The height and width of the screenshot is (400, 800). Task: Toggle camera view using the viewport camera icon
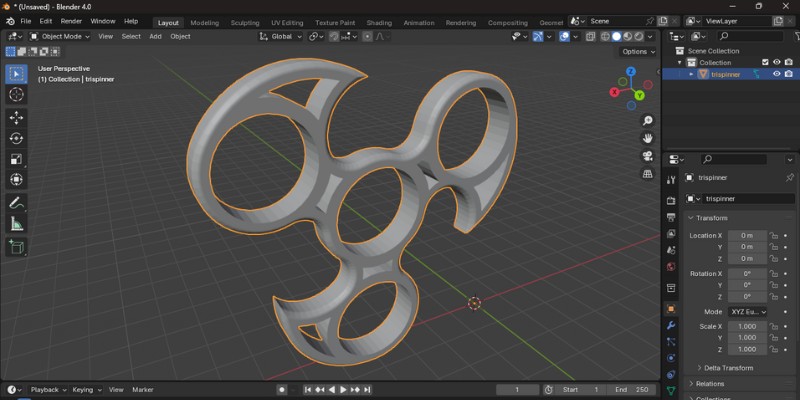[648, 155]
